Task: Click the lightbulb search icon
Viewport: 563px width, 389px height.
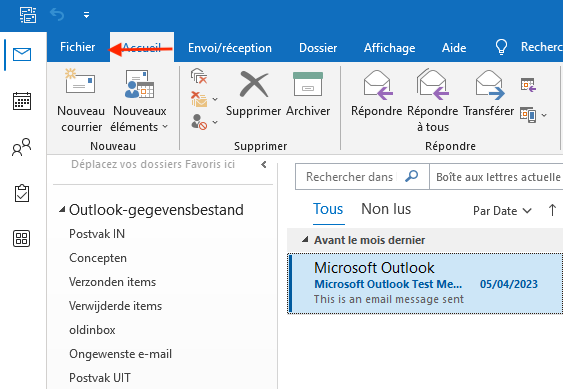Action: point(501,47)
